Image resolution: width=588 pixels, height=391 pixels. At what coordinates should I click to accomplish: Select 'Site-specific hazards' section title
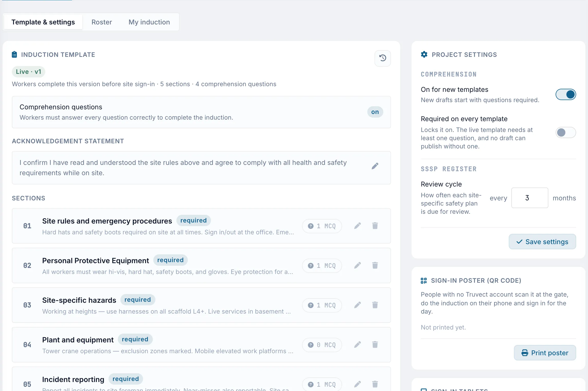pyautogui.click(x=79, y=300)
